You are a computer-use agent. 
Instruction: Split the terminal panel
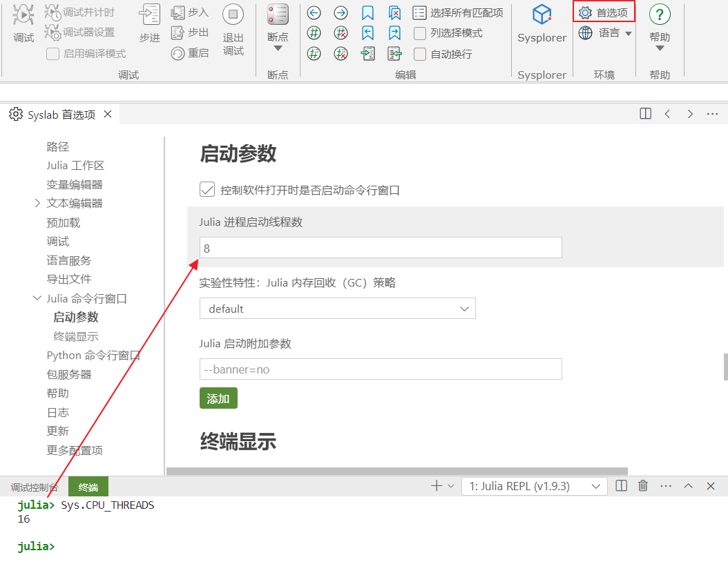(621, 486)
